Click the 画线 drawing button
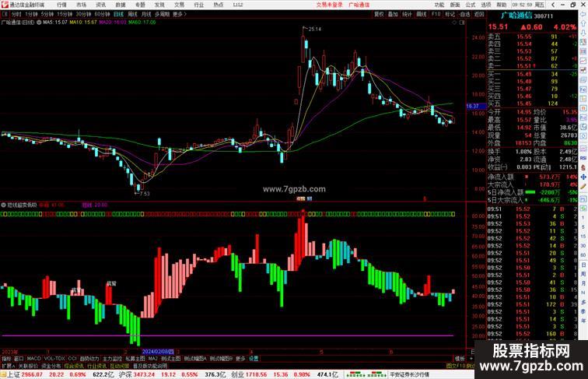588x379 pixels. (x=422, y=14)
